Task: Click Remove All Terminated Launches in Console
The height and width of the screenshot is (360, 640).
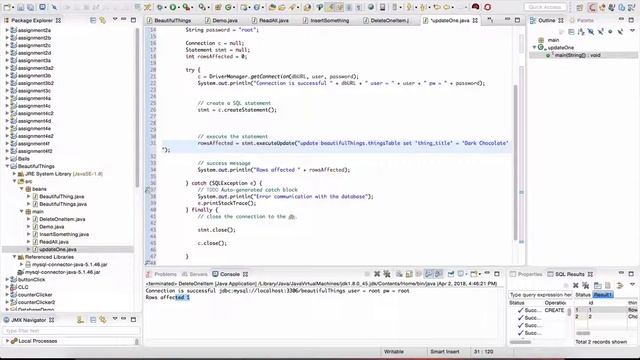Action: point(387,274)
